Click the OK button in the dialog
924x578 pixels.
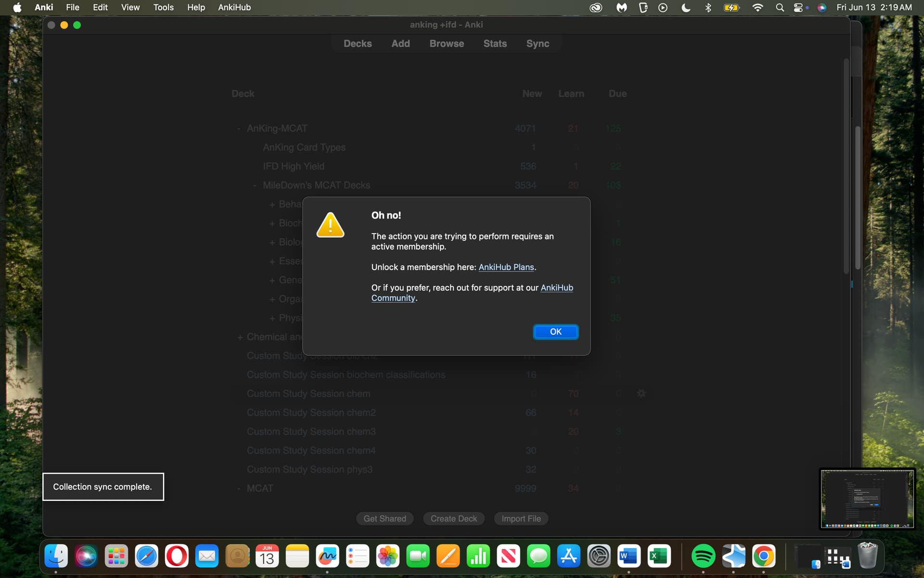coord(555,332)
